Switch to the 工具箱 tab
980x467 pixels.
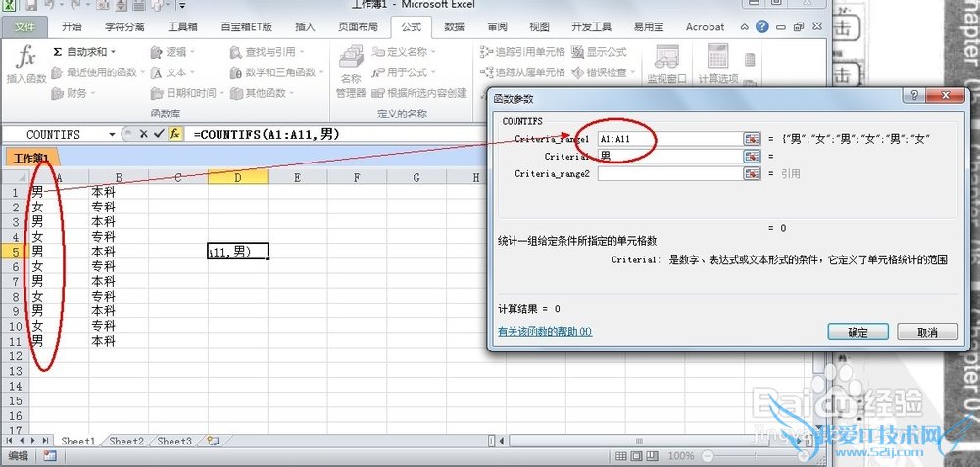coord(182,26)
